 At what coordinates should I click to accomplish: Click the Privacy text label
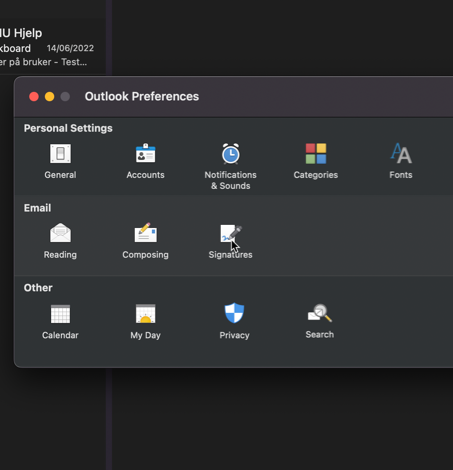pos(234,335)
